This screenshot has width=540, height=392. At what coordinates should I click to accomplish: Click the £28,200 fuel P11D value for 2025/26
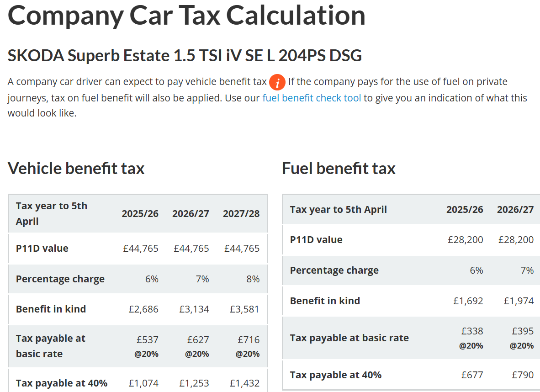[x=465, y=240]
